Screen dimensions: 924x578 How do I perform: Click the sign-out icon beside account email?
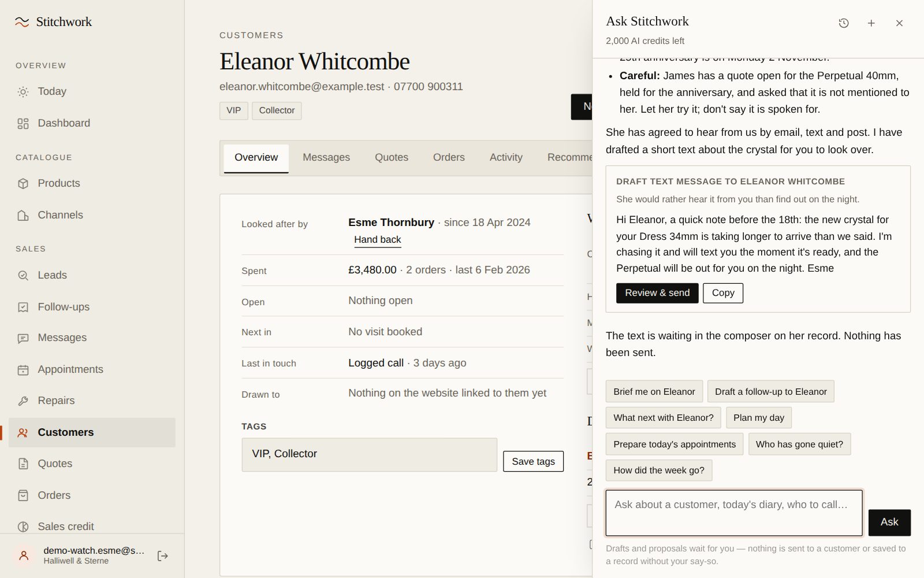coord(163,555)
